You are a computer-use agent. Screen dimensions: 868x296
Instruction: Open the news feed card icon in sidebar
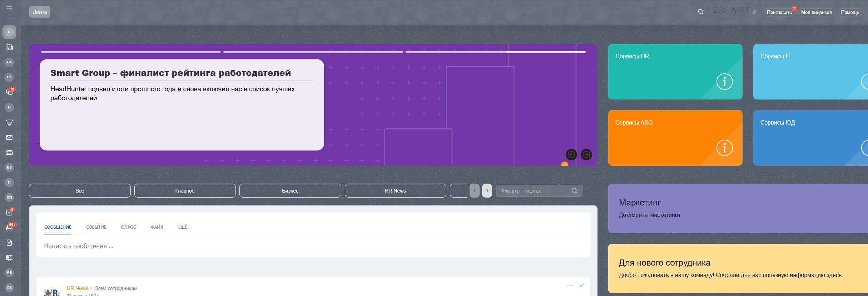9,47
